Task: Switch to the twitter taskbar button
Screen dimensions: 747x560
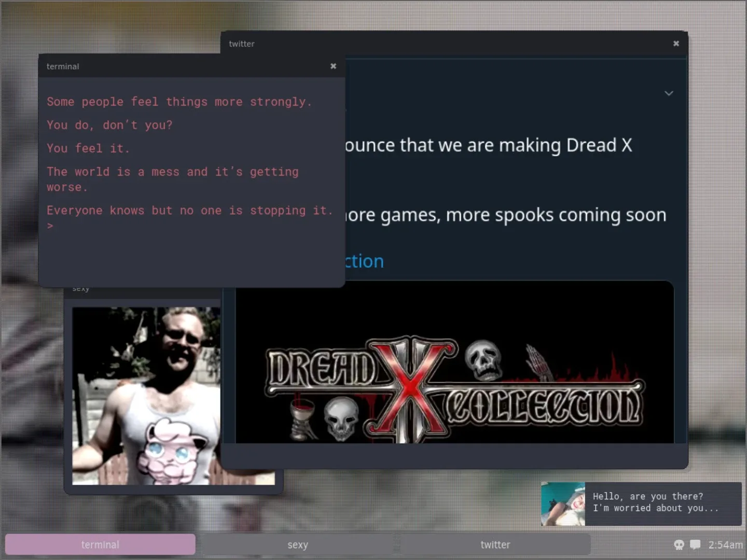Action: coord(495,544)
